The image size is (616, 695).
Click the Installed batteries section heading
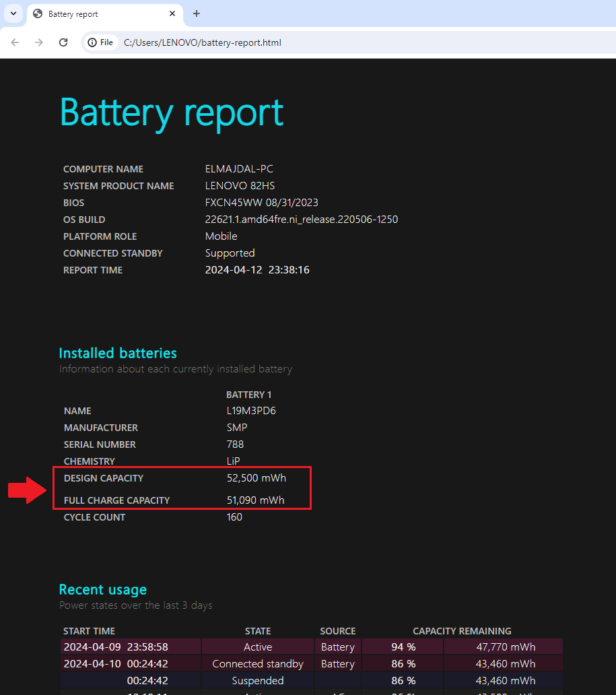click(117, 353)
